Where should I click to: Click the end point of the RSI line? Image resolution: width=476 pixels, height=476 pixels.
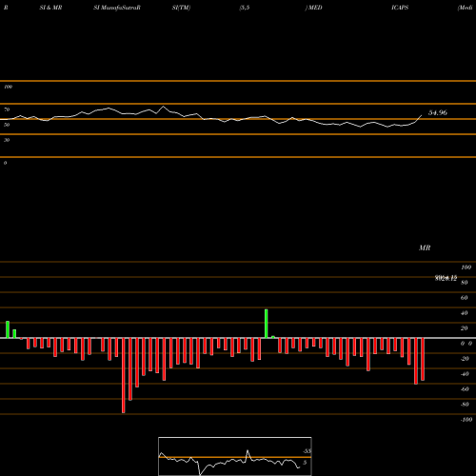point(422,115)
